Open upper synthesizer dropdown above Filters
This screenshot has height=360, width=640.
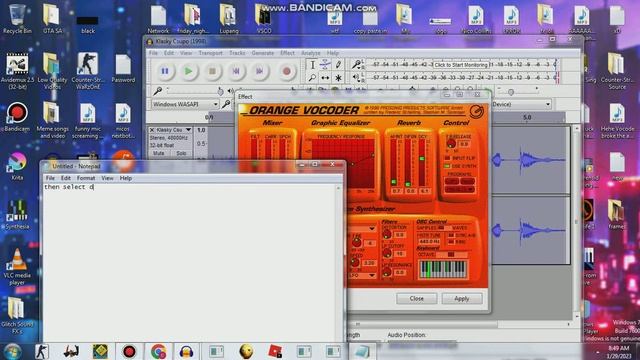pyautogui.click(x=362, y=229)
